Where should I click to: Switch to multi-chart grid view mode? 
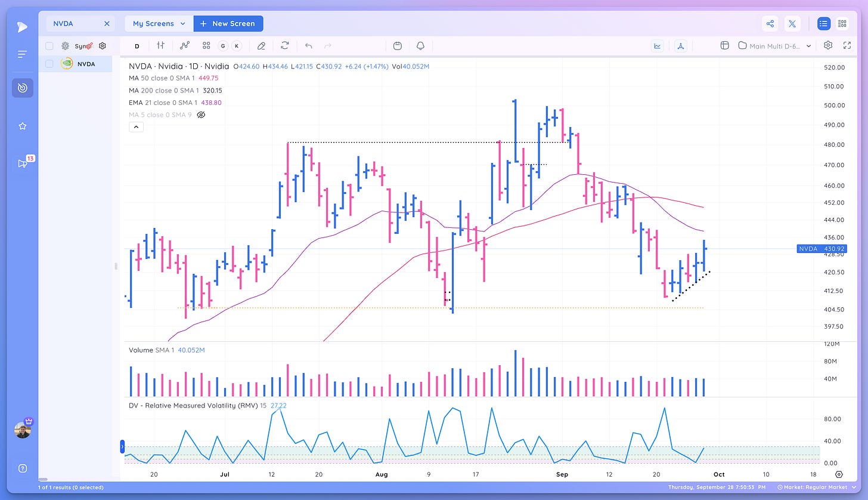coord(842,24)
